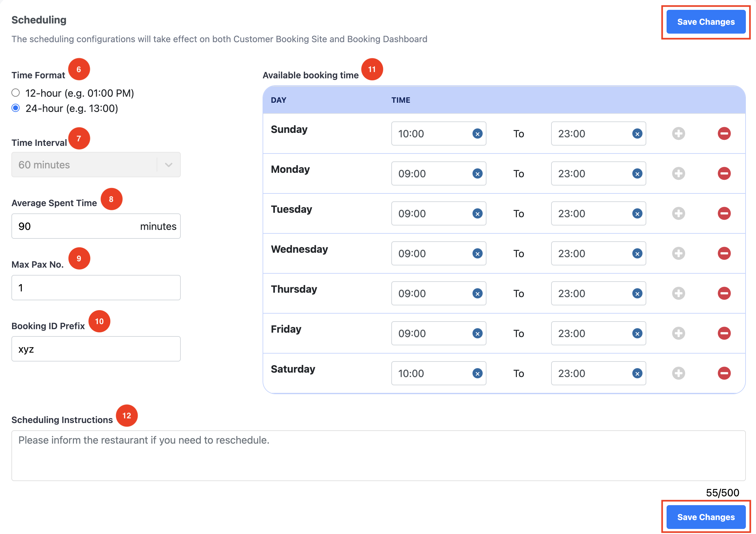The width and height of the screenshot is (756, 534).
Task: Click bottom Save Changes button
Action: [706, 517]
